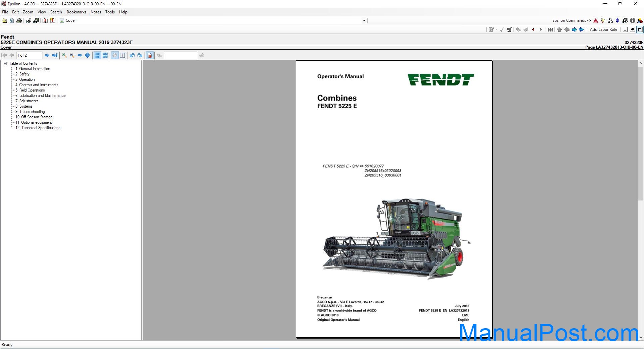Select '6. Lubrication and Maintenance' chapter
The width and height of the screenshot is (644, 349).
[41, 96]
